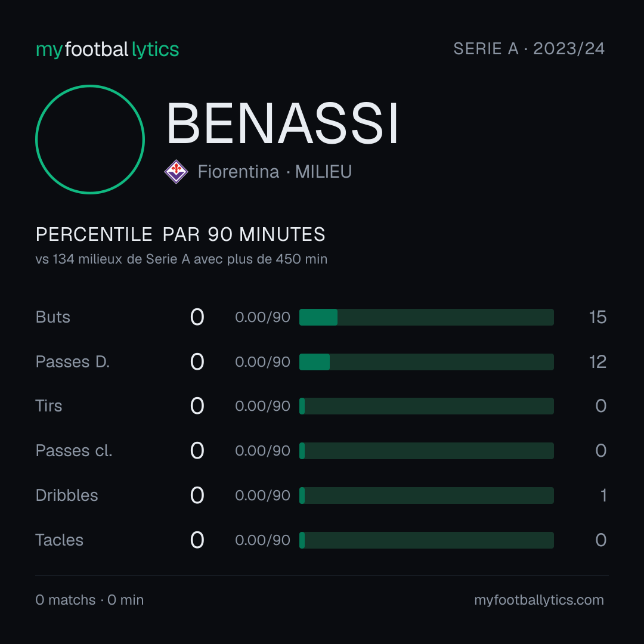
Task: Click the empty green player avatar circle
Action: pyautogui.click(x=90, y=139)
